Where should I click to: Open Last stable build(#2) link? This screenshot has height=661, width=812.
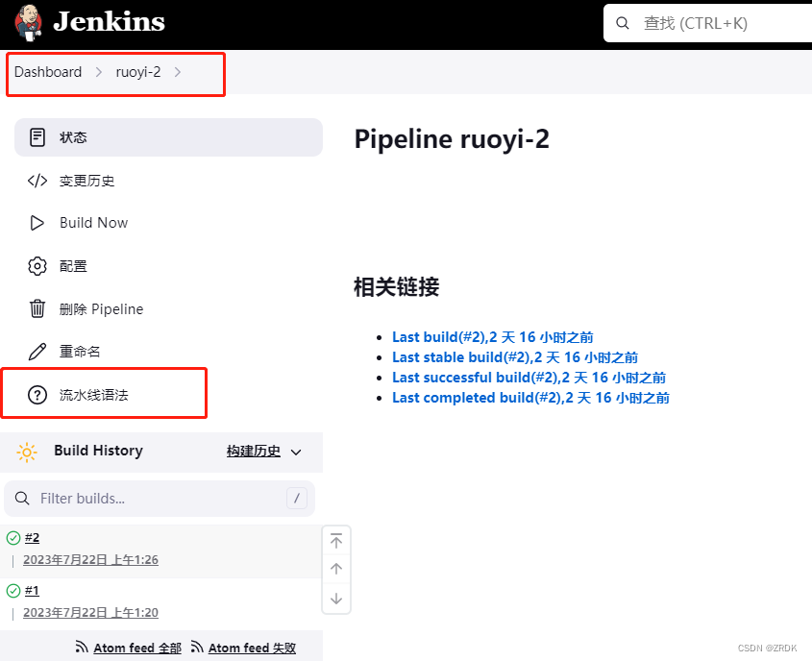point(515,357)
